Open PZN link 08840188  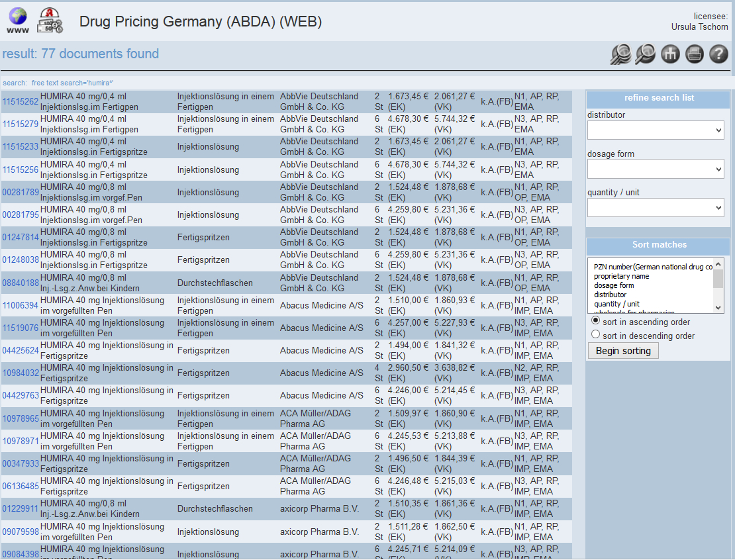click(20, 283)
